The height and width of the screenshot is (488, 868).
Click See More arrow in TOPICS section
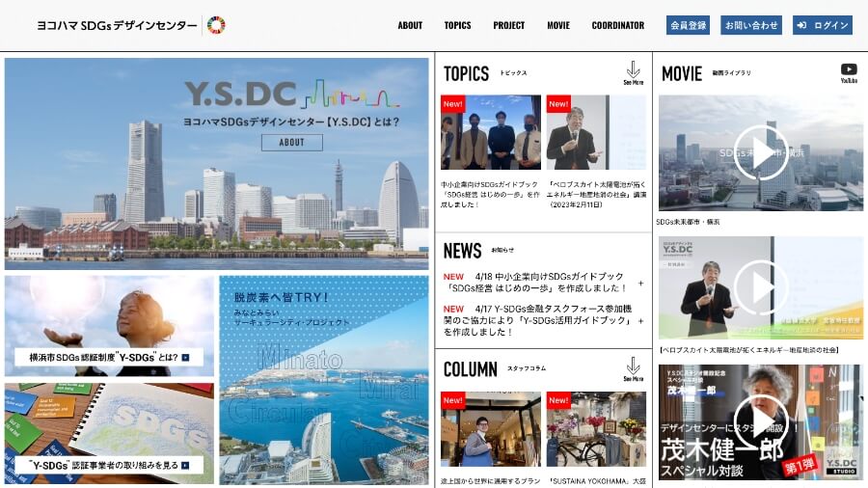[x=634, y=73]
